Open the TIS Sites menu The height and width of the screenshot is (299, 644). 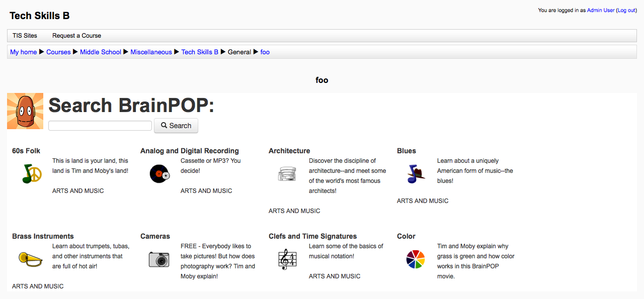pyautogui.click(x=25, y=36)
